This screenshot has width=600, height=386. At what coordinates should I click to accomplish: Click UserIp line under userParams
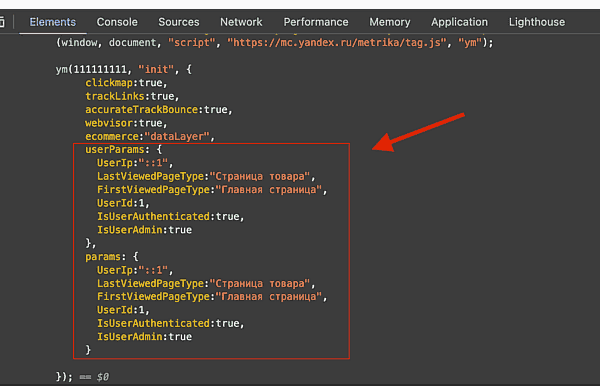pyautogui.click(x=135, y=163)
